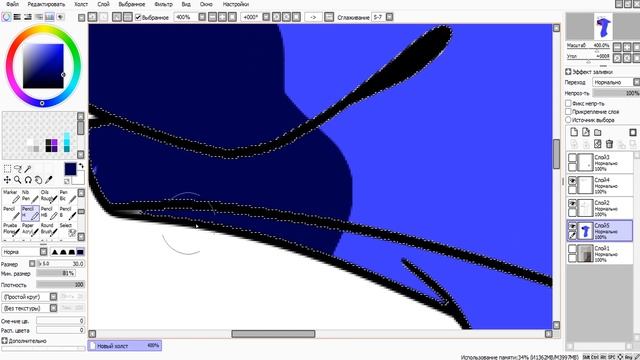
Task: Open the Слой menu
Action: click(x=103, y=4)
